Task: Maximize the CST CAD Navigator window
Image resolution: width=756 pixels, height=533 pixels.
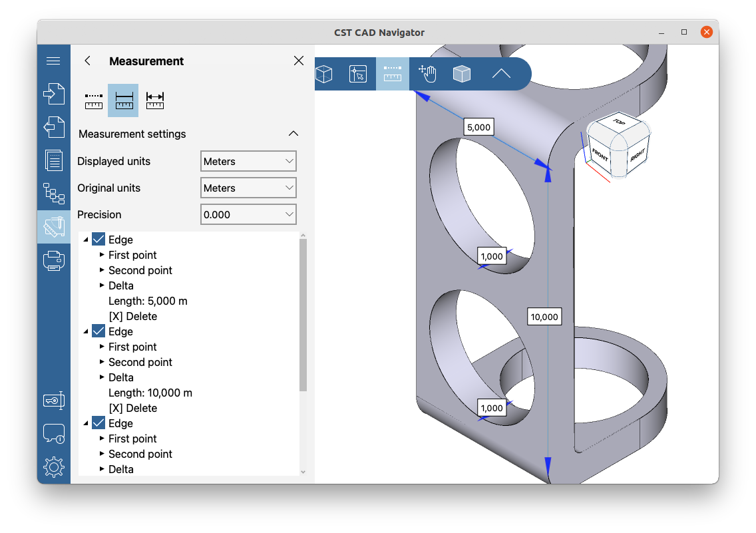Action: coord(683,33)
